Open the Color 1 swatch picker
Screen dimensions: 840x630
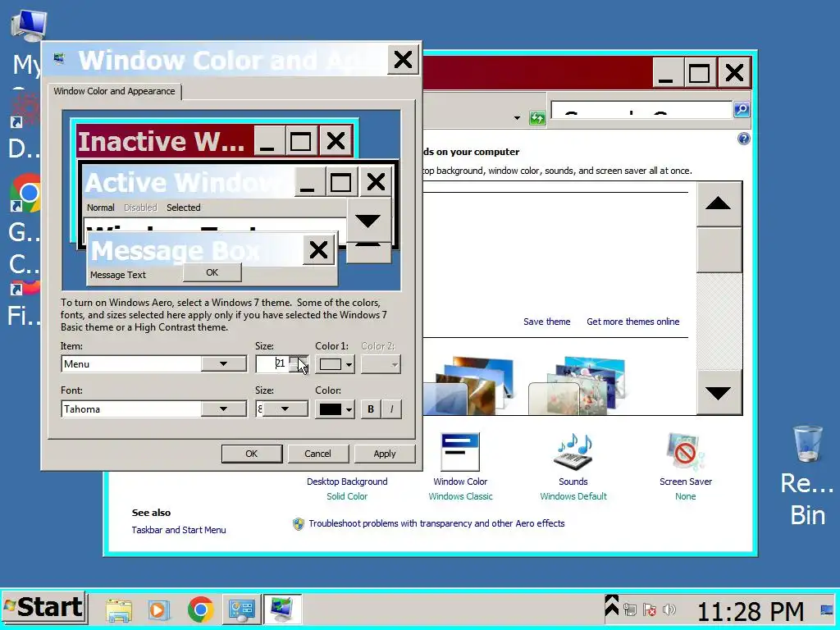335,364
